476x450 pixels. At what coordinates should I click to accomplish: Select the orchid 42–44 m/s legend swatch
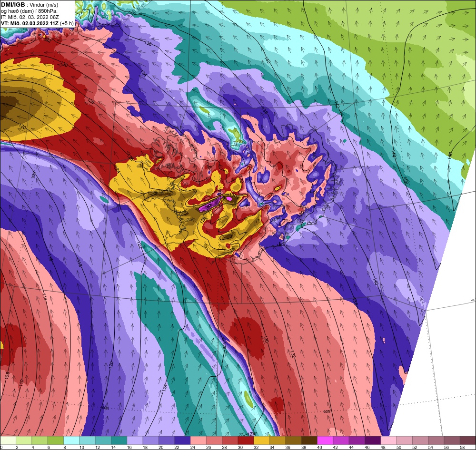(x=341, y=440)
